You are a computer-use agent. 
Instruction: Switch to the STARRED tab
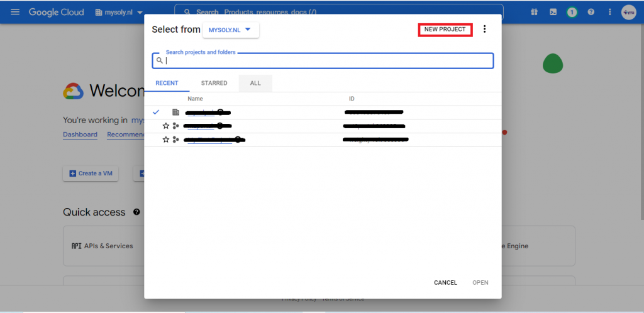[x=214, y=83]
